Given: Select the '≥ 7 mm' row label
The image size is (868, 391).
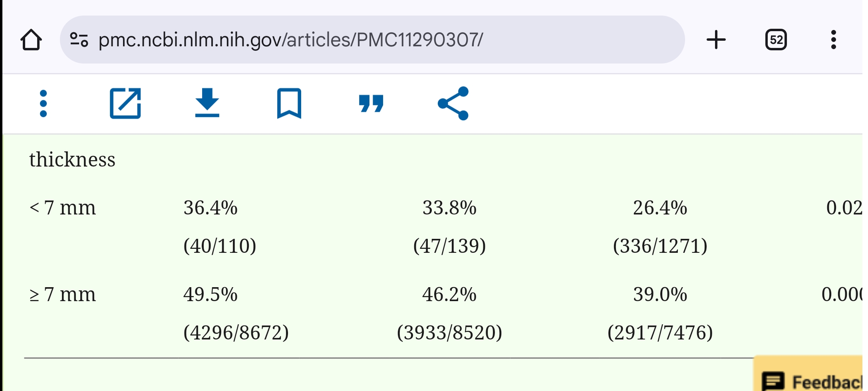Looking at the screenshot, I should point(63,295).
